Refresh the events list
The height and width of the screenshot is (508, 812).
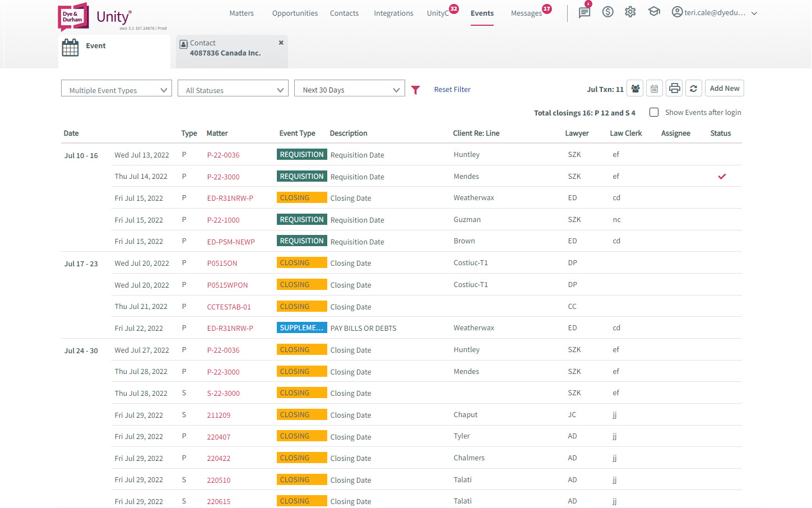(x=693, y=89)
